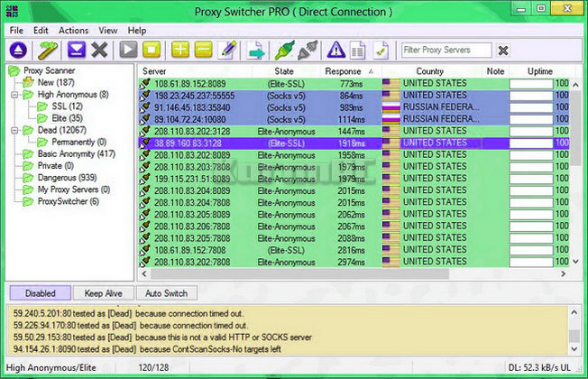Select the New (187) folder
This screenshot has width=588, height=379.
[x=56, y=82]
